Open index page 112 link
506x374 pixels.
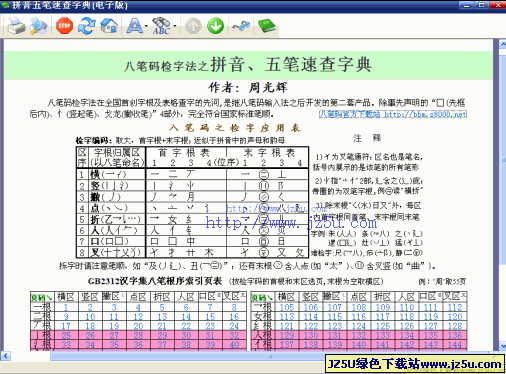coord(455,307)
